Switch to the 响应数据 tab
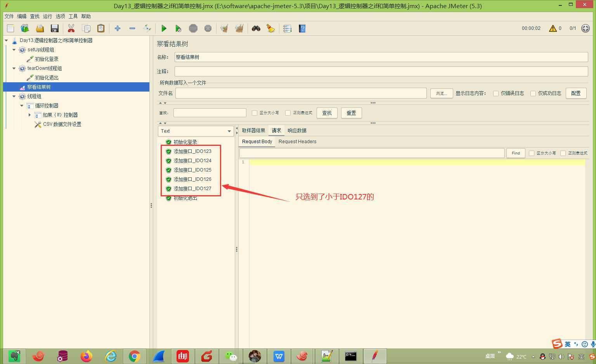This screenshot has width=596, height=364. [x=297, y=130]
